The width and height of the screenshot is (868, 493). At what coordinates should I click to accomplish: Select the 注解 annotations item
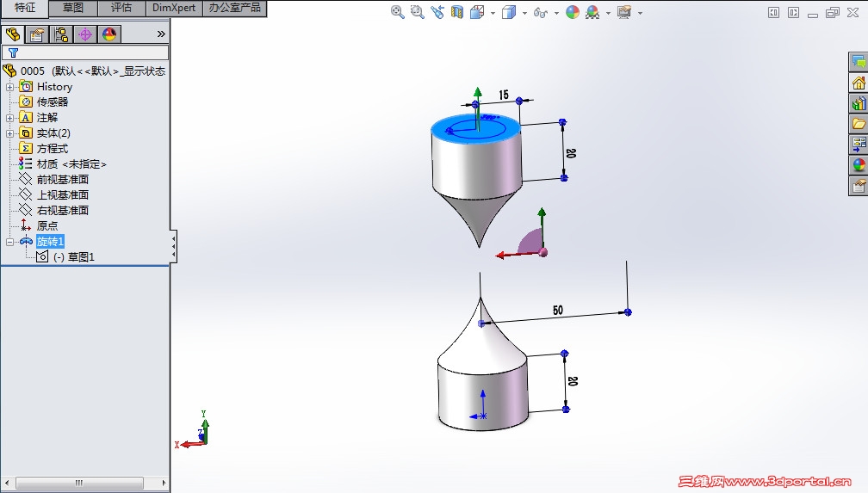47,117
